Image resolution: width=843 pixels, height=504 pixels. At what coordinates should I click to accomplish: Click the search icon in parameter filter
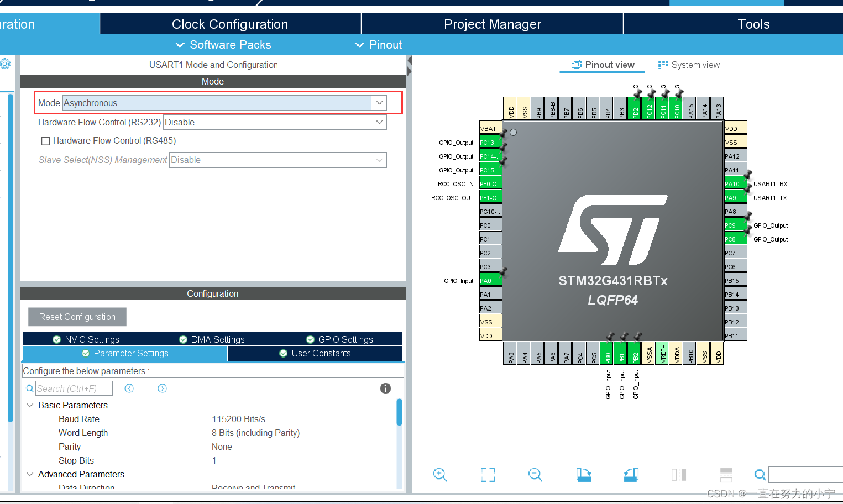click(30, 389)
